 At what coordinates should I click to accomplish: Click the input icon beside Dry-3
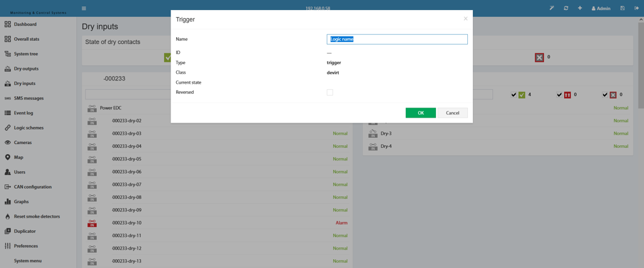click(373, 133)
